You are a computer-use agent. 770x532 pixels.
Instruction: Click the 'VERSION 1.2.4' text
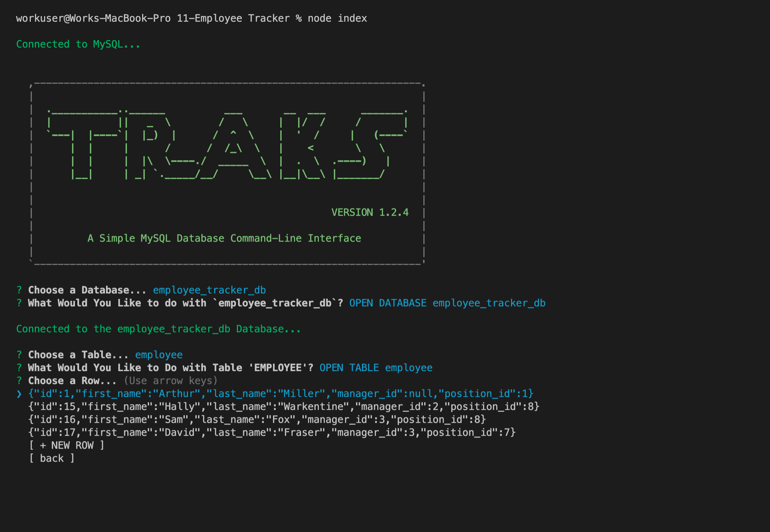370,212
